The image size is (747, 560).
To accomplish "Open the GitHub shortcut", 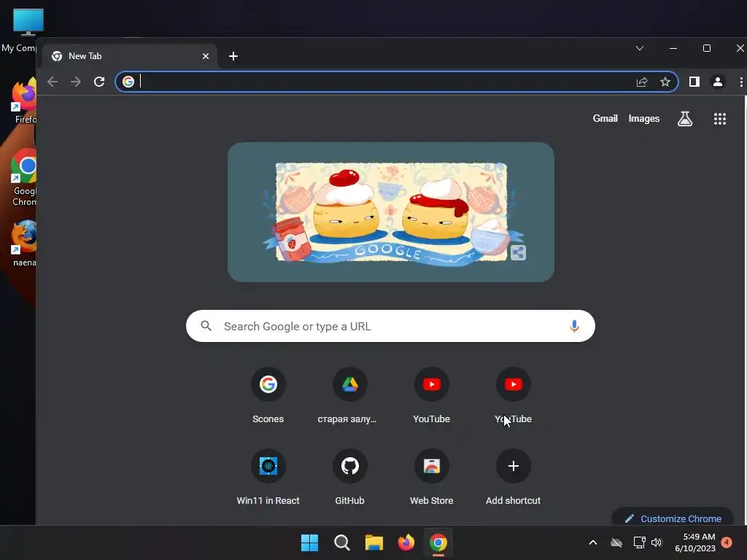I will [349, 477].
